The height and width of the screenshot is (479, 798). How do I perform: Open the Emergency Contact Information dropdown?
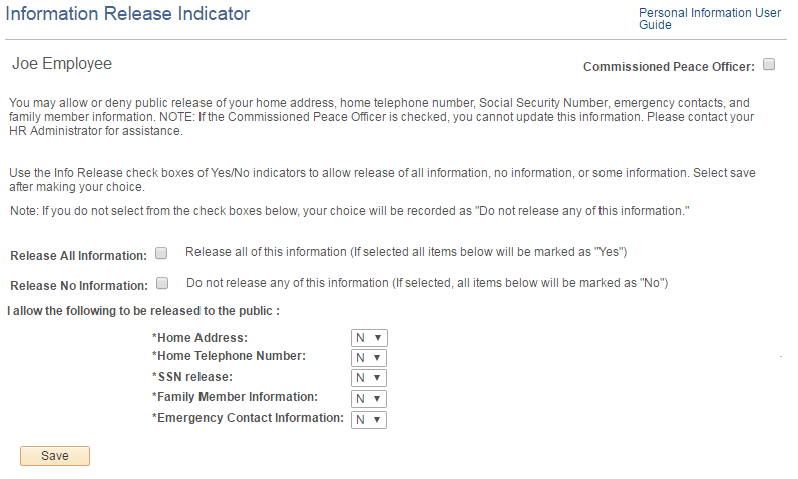click(368, 420)
